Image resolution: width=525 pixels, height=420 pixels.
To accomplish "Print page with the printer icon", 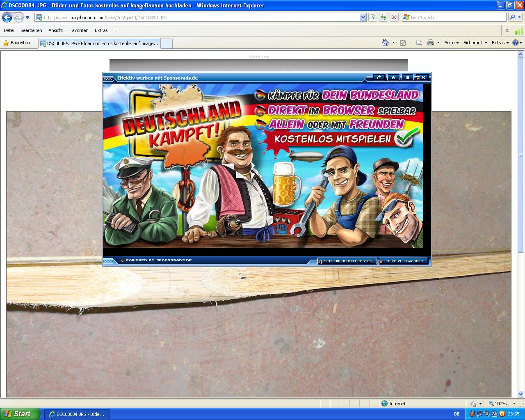I will click(x=430, y=43).
